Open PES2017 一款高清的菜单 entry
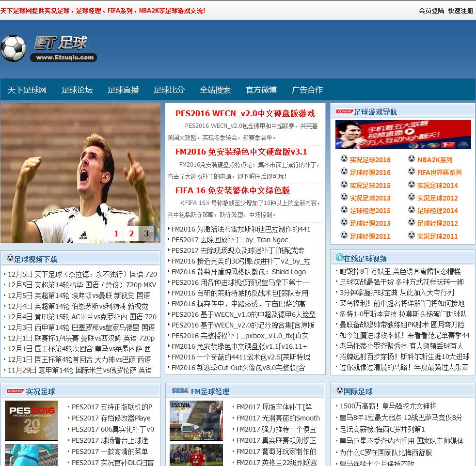 (x=110, y=452)
